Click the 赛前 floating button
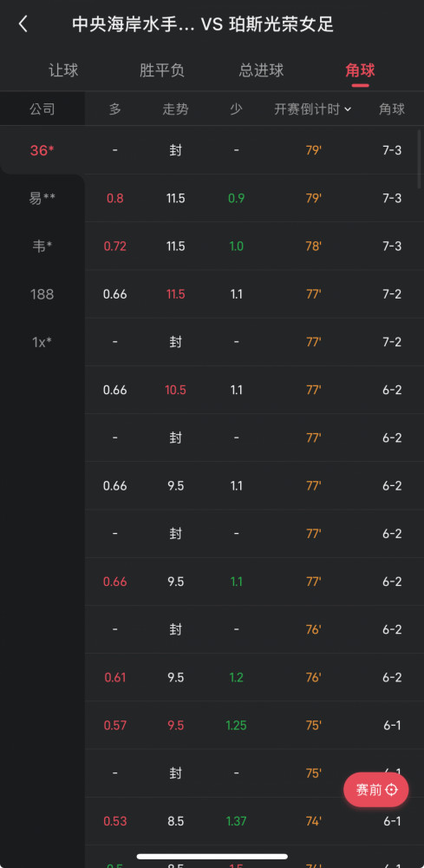The width and height of the screenshot is (424, 868). coord(376,789)
